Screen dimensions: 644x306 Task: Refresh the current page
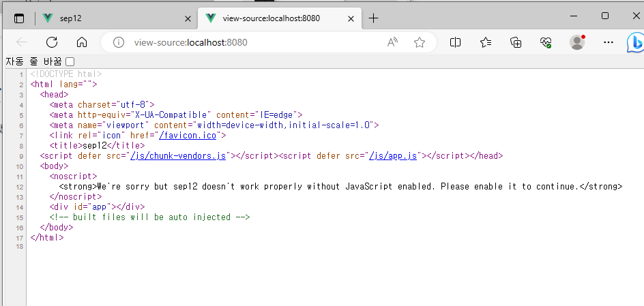(x=52, y=42)
